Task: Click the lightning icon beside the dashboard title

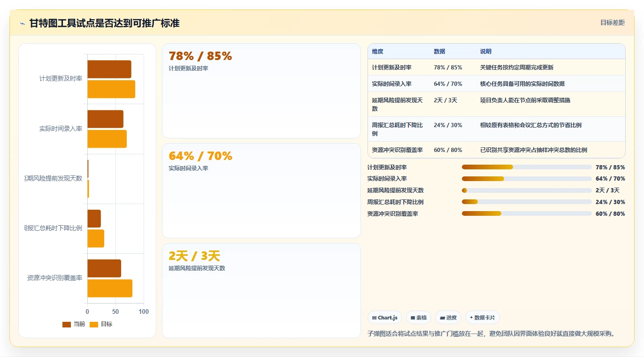Action: 23,23
